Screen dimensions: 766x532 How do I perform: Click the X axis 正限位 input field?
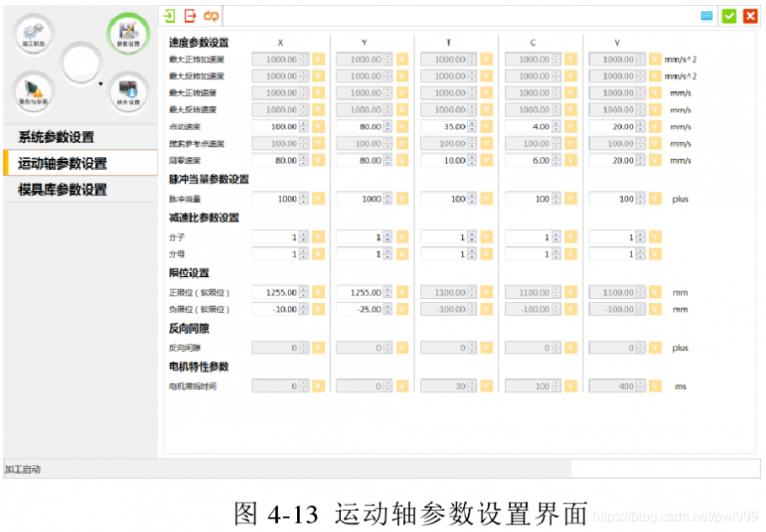tap(274, 292)
